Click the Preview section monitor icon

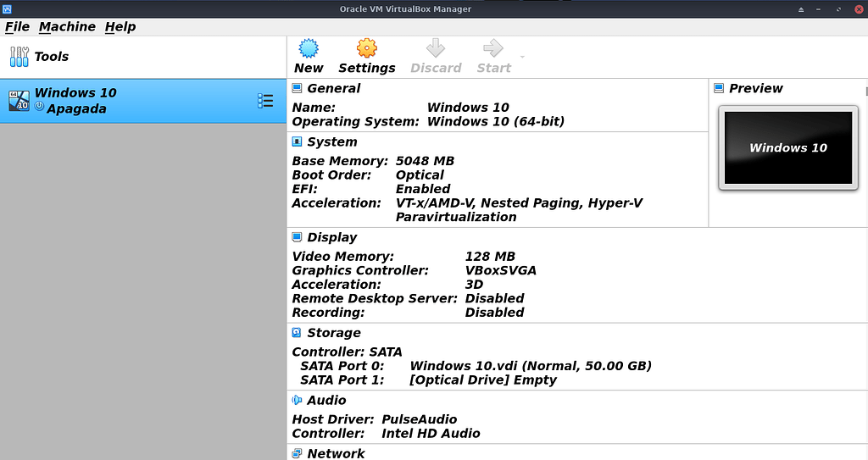click(719, 88)
